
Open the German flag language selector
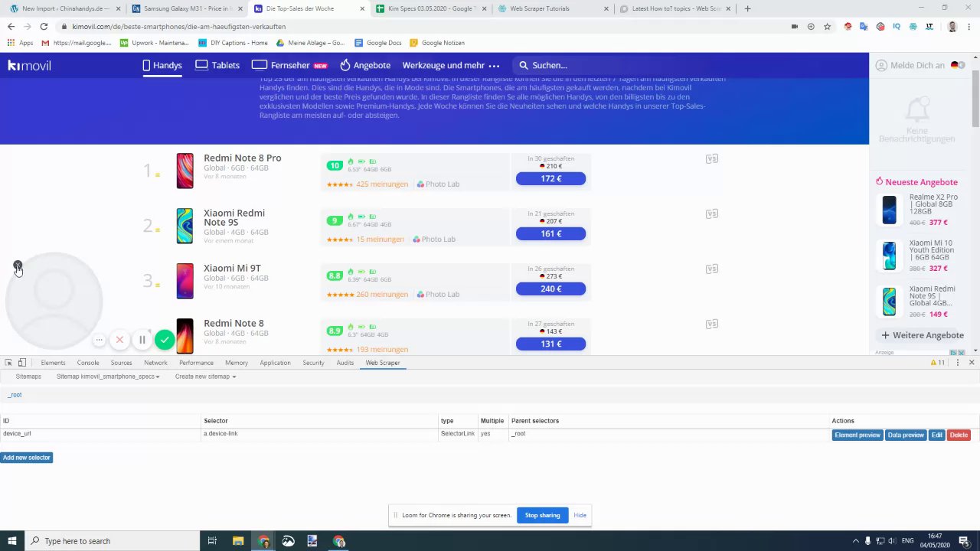pyautogui.click(x=957, y=65)
